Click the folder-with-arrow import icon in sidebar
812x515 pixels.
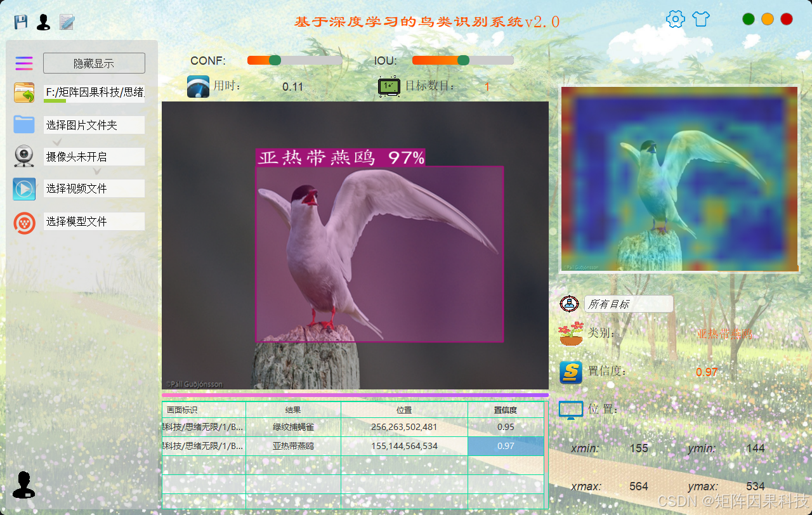(23, 92)
